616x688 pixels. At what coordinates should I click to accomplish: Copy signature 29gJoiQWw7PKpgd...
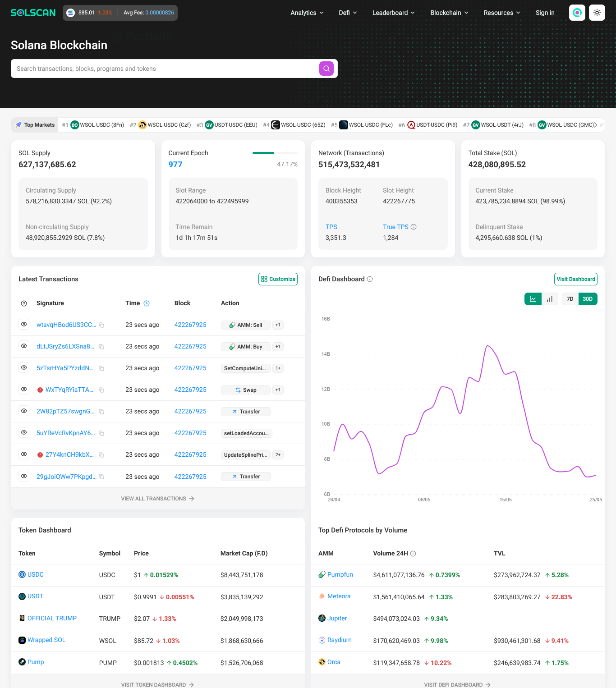pos(102,477)
